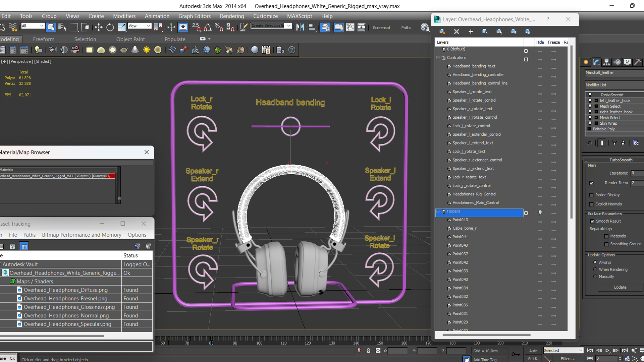Uncheck Smooth Result checkbox
The image size is (644, 362).
[x=592, y=221]
